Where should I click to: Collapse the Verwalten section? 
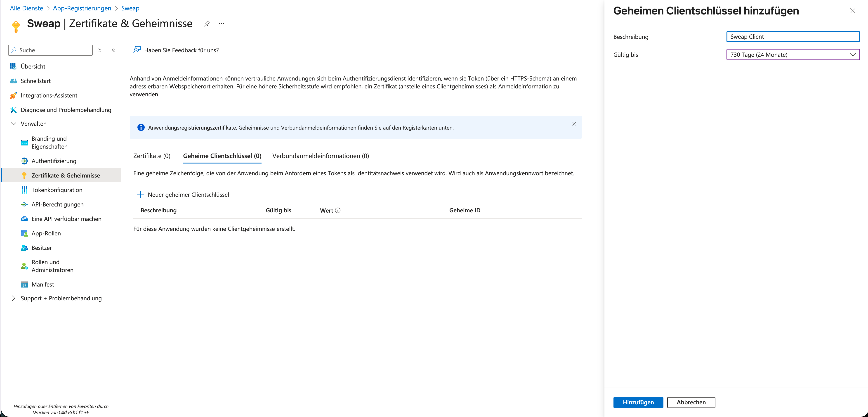point(14,124)
